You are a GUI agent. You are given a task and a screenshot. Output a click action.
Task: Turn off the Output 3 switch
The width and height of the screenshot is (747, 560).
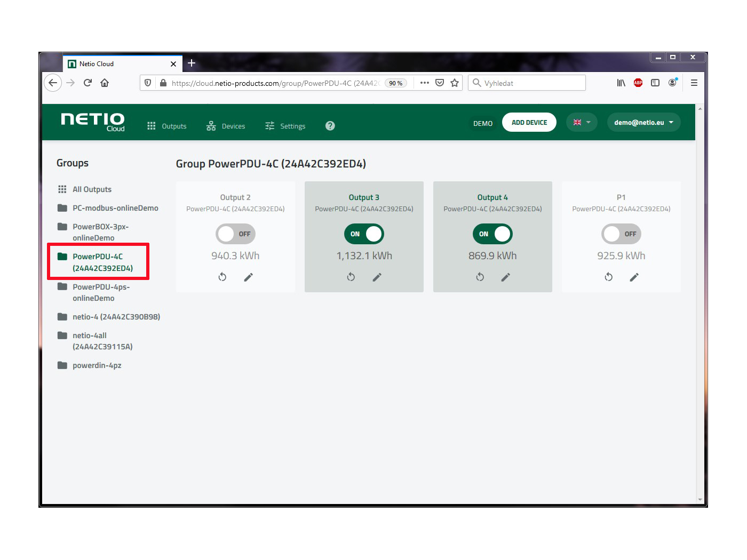click(x=364, y=234)
